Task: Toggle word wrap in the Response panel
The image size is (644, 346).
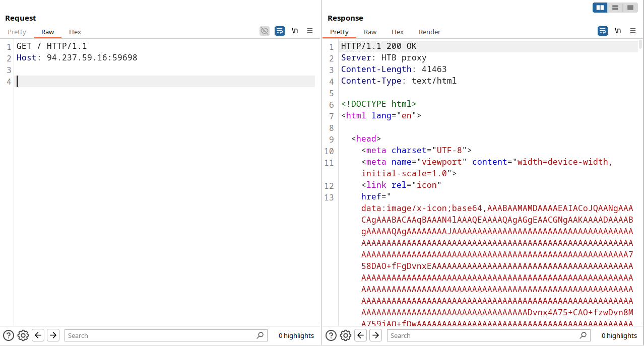Action: (x=603, y=31)
